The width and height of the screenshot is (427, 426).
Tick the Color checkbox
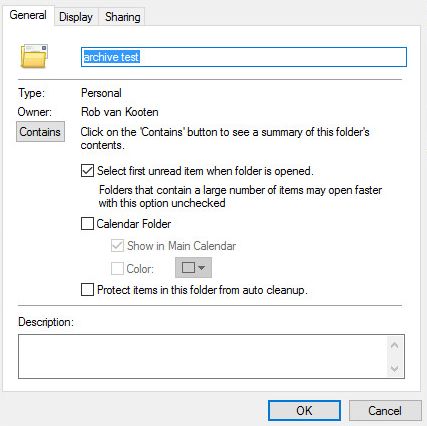(x=117, y=268)
